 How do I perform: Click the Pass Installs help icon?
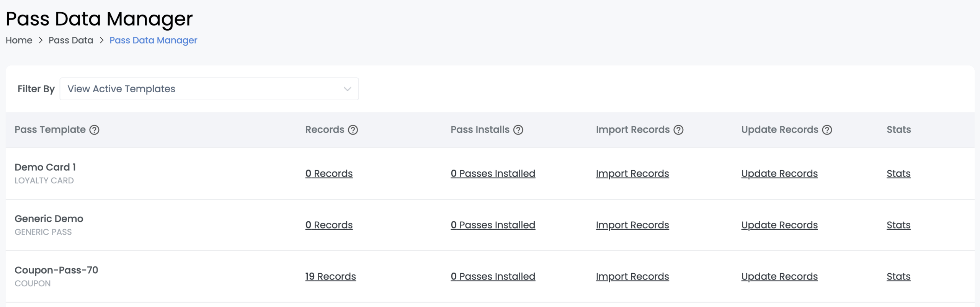click(518, 130)
